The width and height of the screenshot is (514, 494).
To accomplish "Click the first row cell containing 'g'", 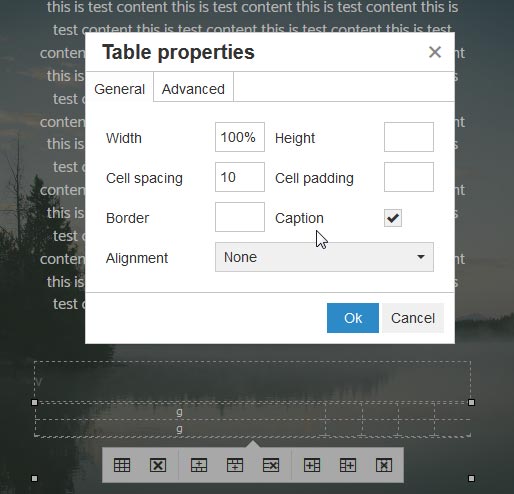I will click(x=179, y=412).
